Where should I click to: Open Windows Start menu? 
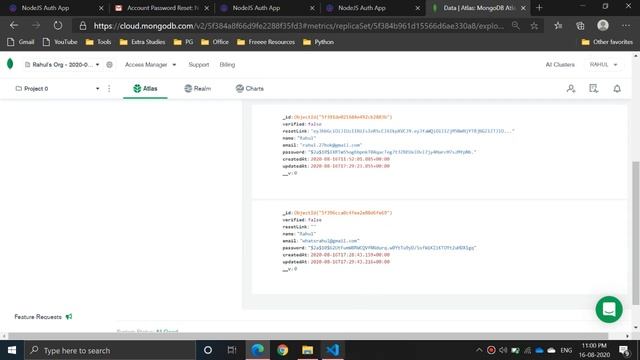click(12, 350)
